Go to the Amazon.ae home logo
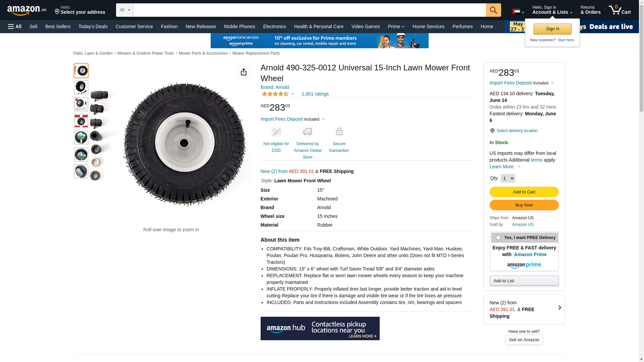The height and width of the screenshot is (362, 644). pyautogui.click(x=27, y=10)
